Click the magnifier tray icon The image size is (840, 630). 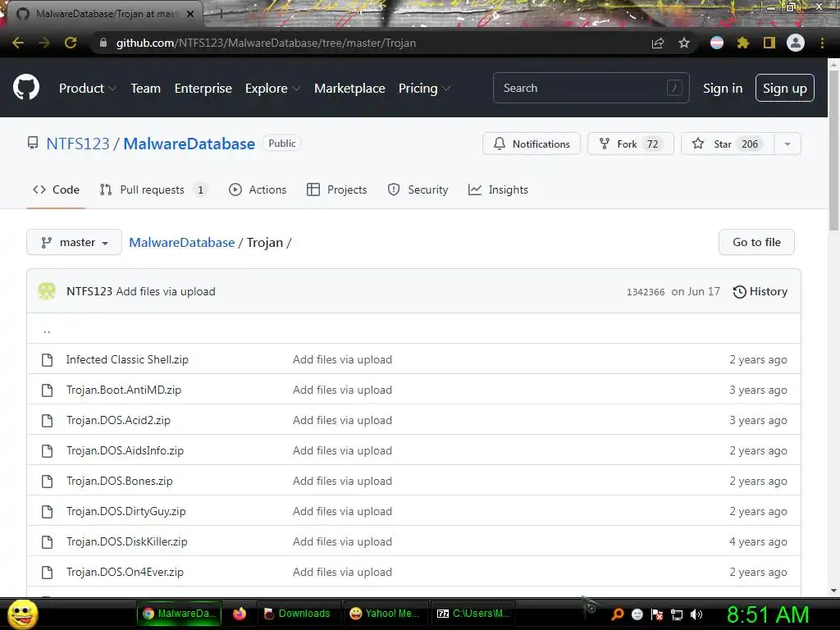point(618,614)
